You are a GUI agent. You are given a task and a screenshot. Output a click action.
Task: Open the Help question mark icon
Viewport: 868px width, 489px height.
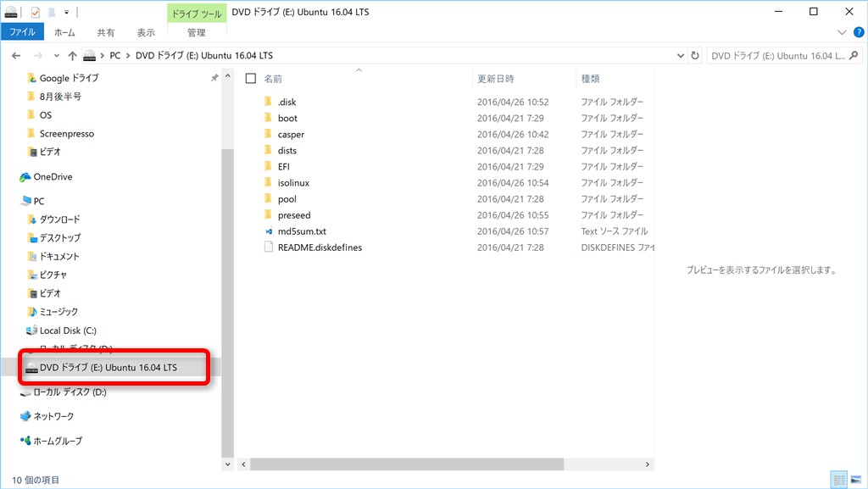coord(859,33)
